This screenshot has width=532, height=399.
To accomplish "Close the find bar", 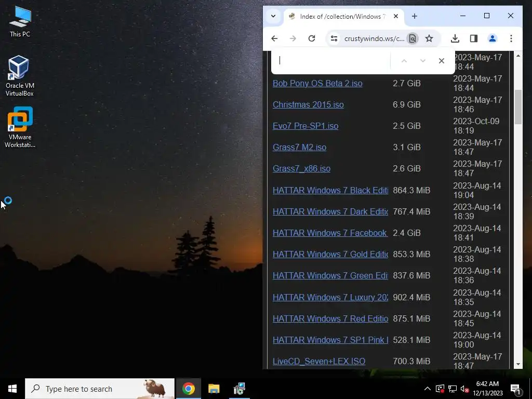I will pos(441,61).
